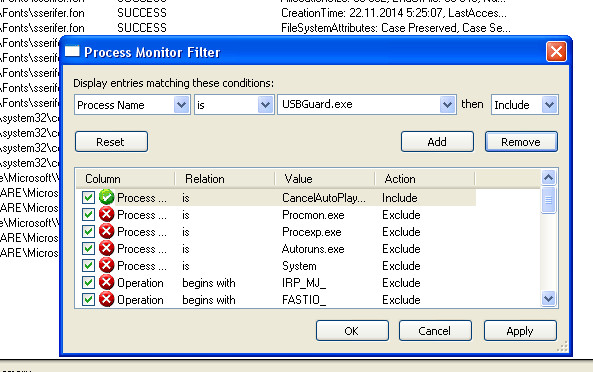Image resolution: width=593 pixels, height=372 pixels.
Task: Cancel the filter dialog
Action: pyautogui.click(x=435, y=331)
